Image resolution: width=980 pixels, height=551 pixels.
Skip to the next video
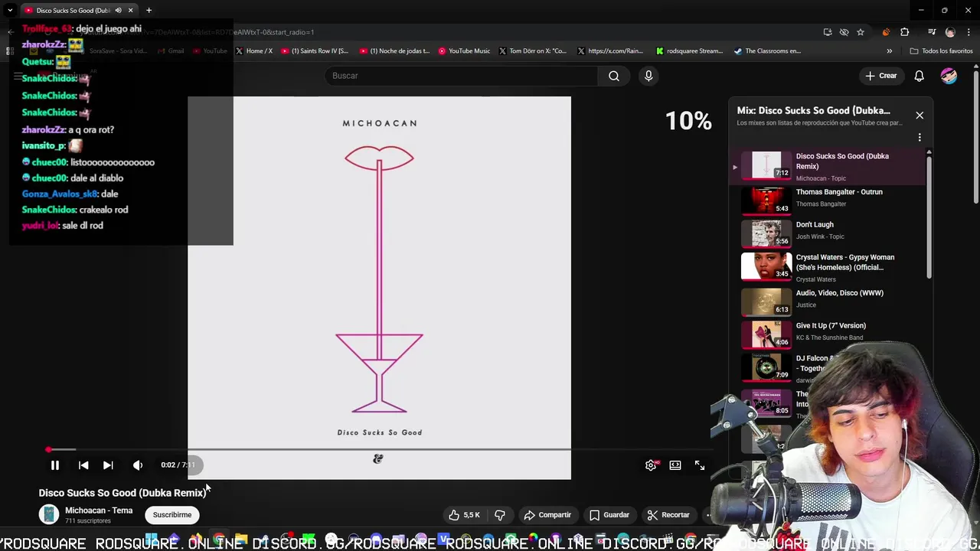tap(108, 465)
